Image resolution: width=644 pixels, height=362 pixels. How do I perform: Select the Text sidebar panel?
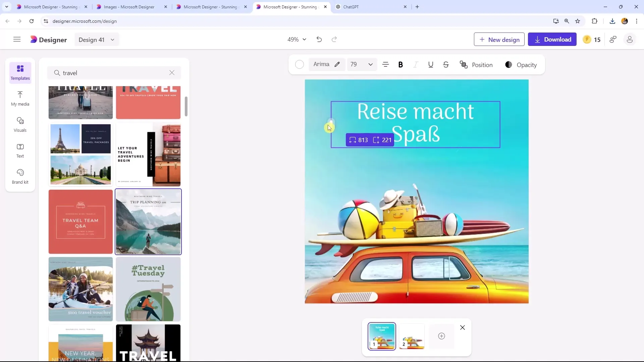[x=20, y=150]
